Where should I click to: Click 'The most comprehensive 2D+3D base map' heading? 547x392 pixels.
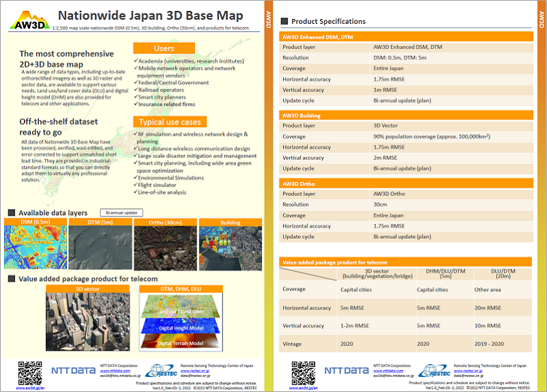[x=66, y=59]
